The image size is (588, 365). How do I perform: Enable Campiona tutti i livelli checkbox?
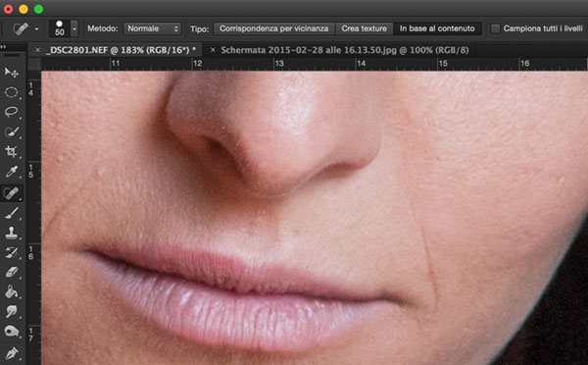pyautogui.click(x=495, y=28)
